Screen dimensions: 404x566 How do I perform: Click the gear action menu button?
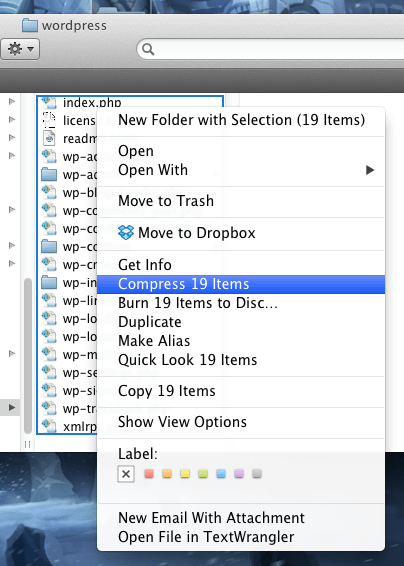pyautogui.click(x=20, y=49)
